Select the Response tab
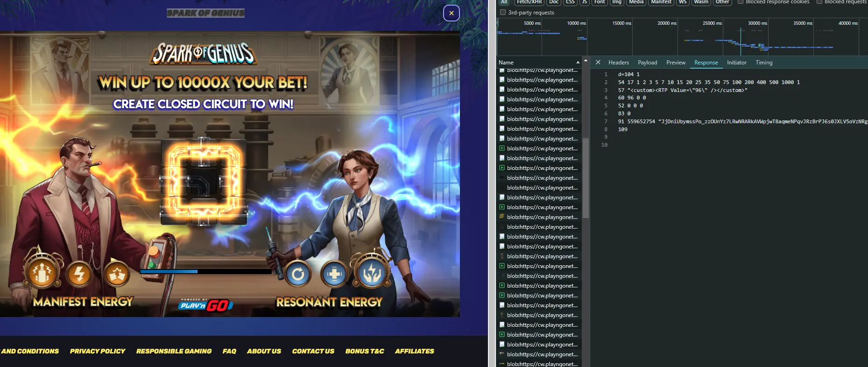The width and height of the screenshot is (868, 367). click(x=706, y=63)
